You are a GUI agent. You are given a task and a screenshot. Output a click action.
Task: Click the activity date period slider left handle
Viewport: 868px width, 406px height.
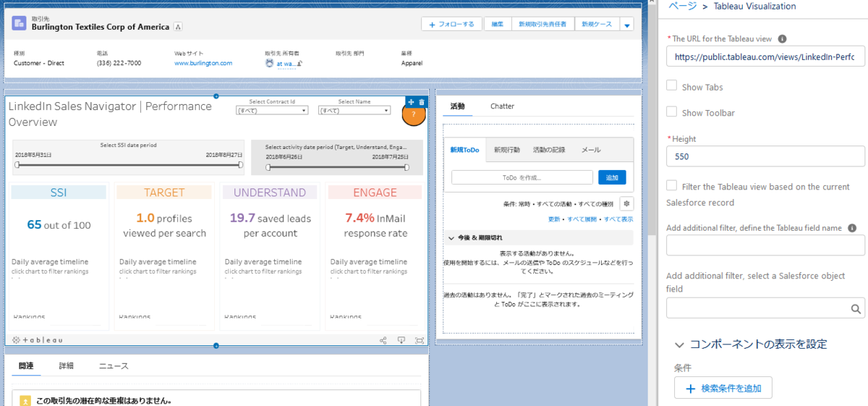point(268,167)
